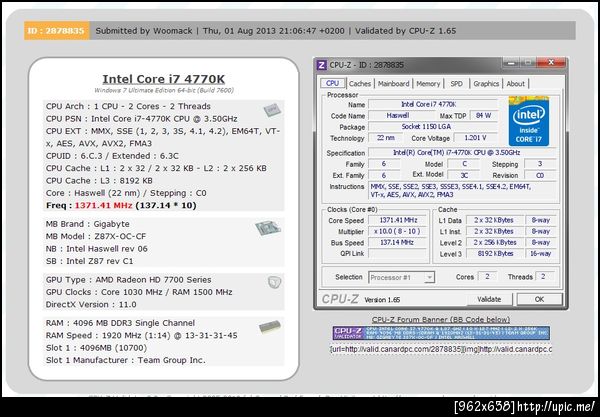Click the Technology value '22 nm'
600x417 pixels.
pyautogui.click(x=386, y=138)
